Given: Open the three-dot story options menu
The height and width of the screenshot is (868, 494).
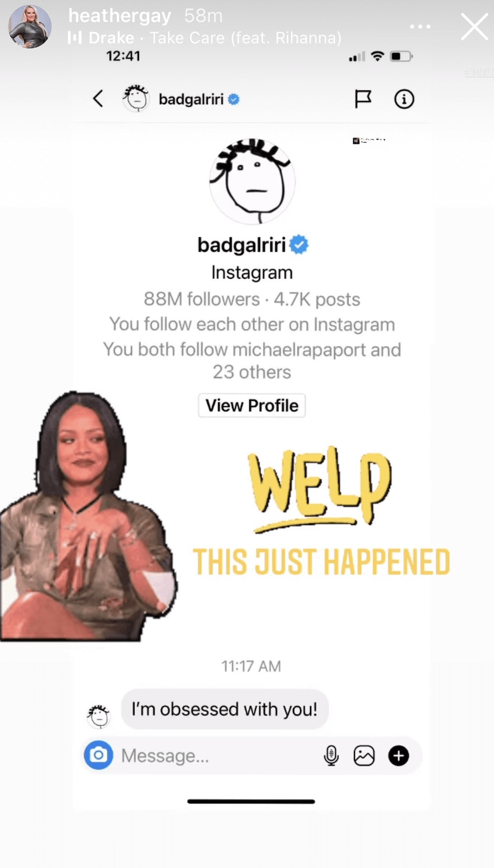Looking at the screenshot, I should (x=420, y=27).
